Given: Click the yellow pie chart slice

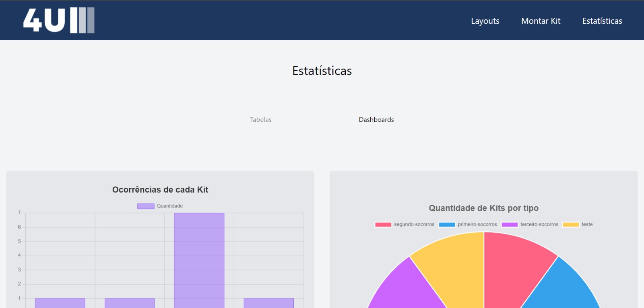Looking at the screenshot, I should [457, 269].
